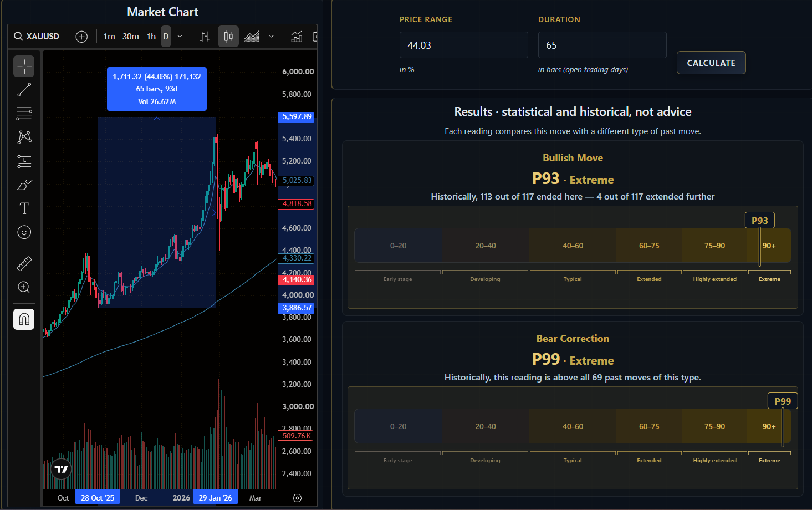Click the 40–60 segment in Bullish Move bar
The image size is (812, 510).
coord(573,246)
